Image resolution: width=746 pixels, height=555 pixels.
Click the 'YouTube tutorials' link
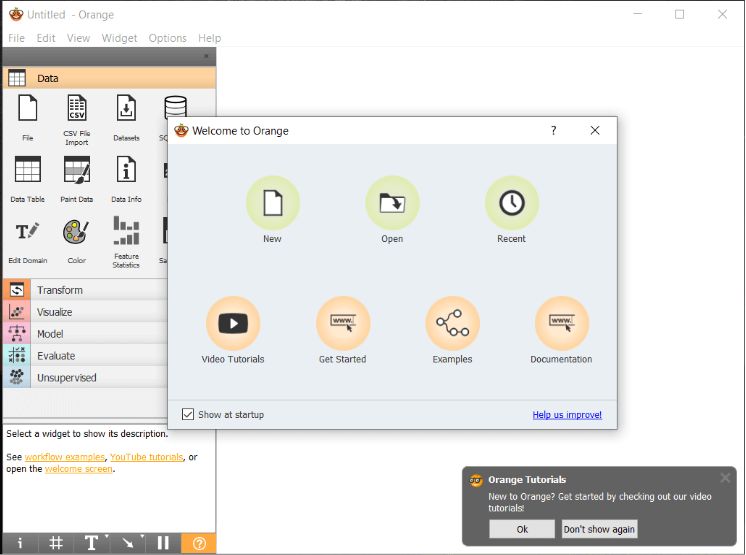click(x=147, y=457)
